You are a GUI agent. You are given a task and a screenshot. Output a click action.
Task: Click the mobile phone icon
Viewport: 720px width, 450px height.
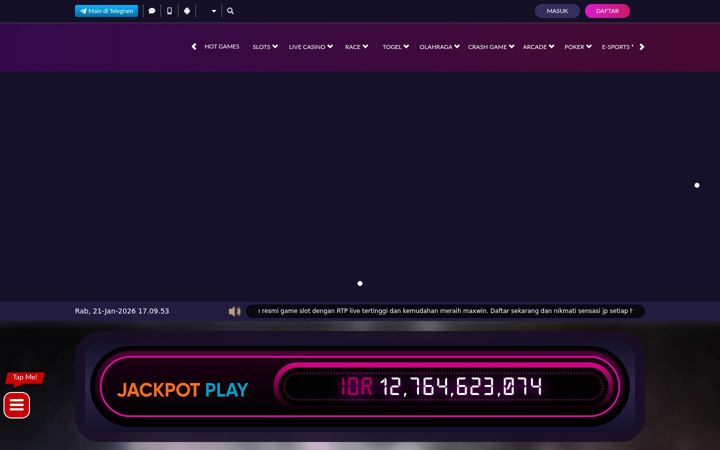point(169,11)
